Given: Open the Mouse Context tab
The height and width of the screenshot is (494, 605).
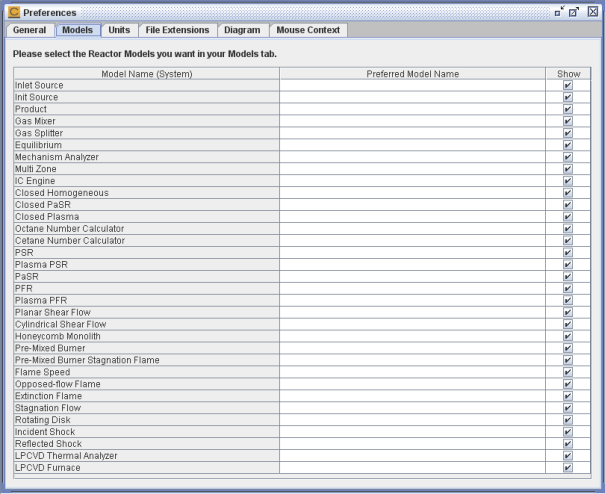Looking at the screenshot, I should (308, 30).
